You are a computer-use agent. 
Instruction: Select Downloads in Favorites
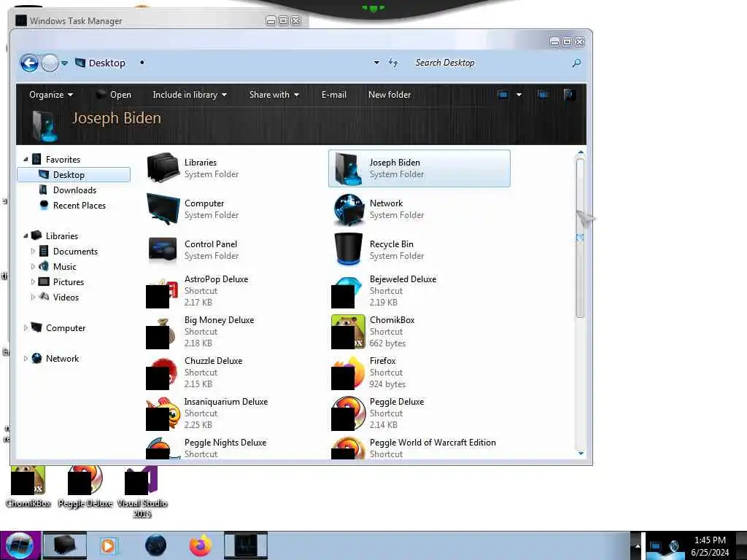point(74,190)
